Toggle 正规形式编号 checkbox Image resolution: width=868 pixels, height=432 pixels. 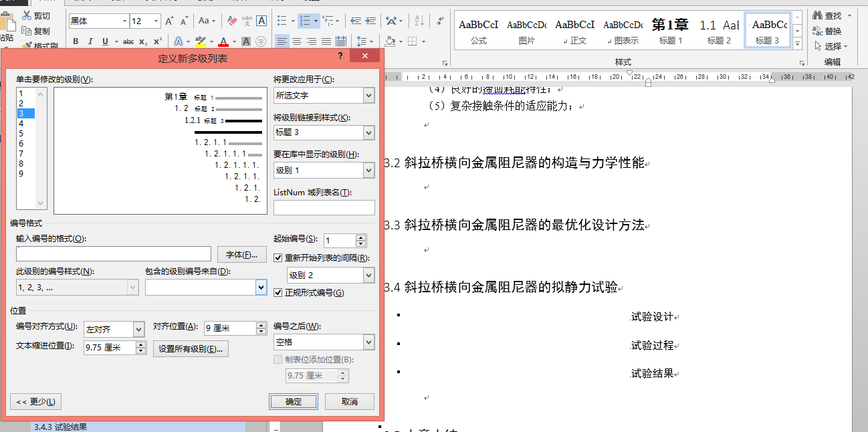[279, 292]
